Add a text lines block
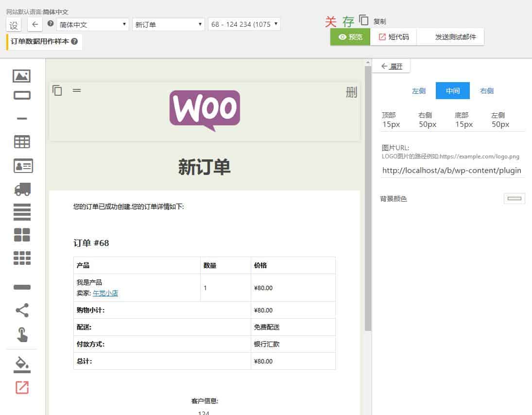Screen dimensions: 532x415 (x=22, y=212)
